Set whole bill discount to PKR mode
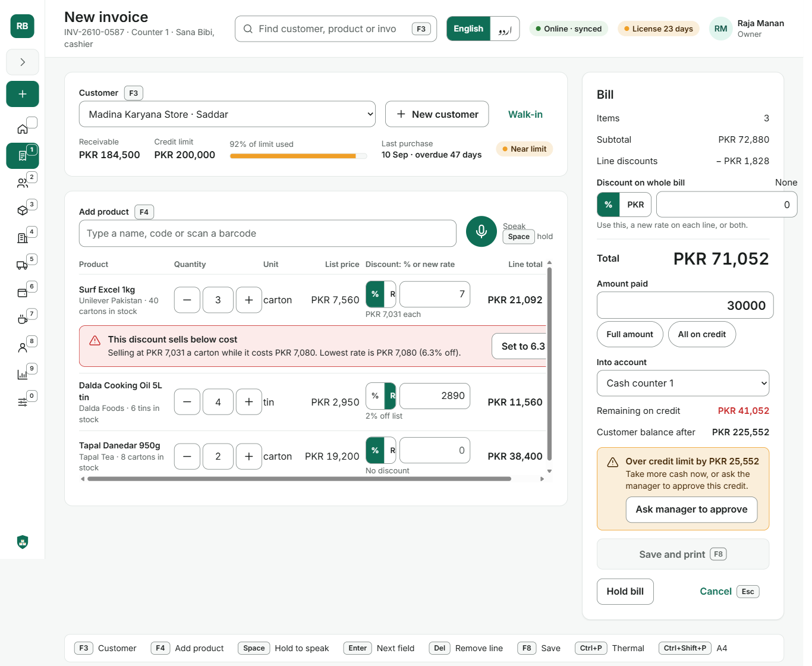 635,205
